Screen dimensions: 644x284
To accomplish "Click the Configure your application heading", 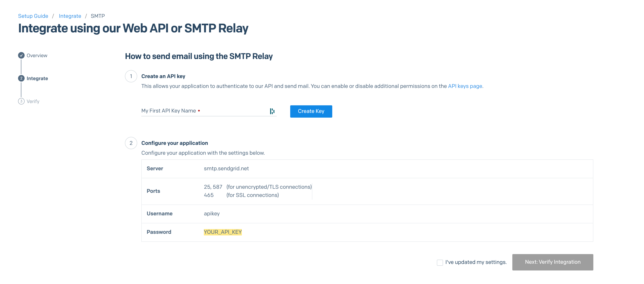I will (175, 143).
